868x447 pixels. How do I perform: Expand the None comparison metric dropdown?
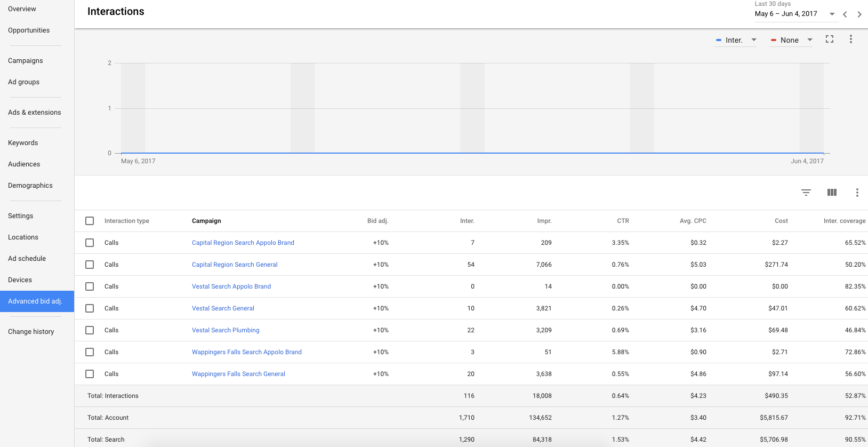pyautogui.click(x=809, y=40)
